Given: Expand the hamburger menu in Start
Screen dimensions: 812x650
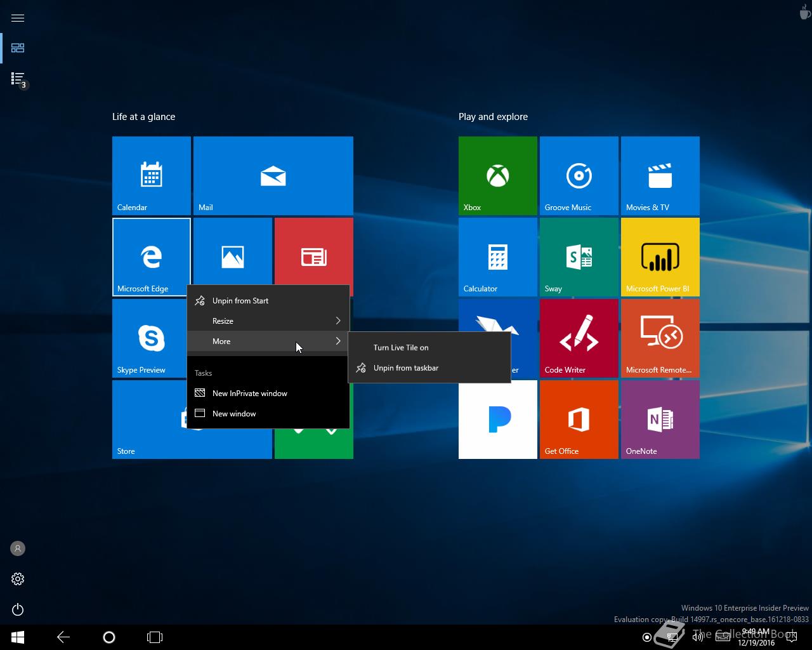Looking at the screenshot, I should (x=18, y=18).
